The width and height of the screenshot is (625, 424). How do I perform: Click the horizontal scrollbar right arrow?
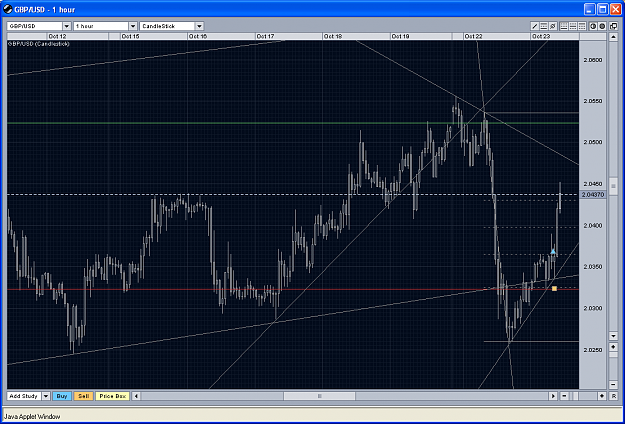[x=553, y=396]
